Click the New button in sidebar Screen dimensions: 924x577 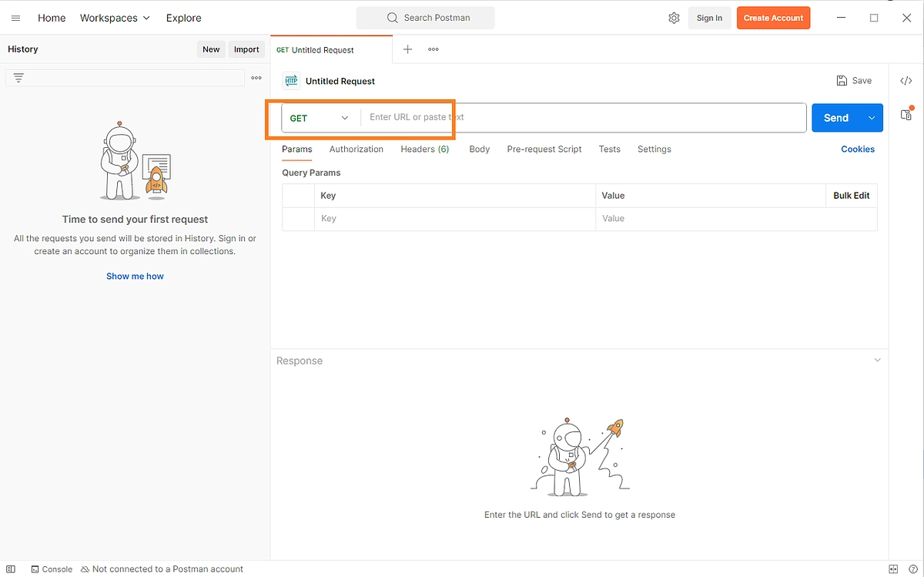click(211, 49)
